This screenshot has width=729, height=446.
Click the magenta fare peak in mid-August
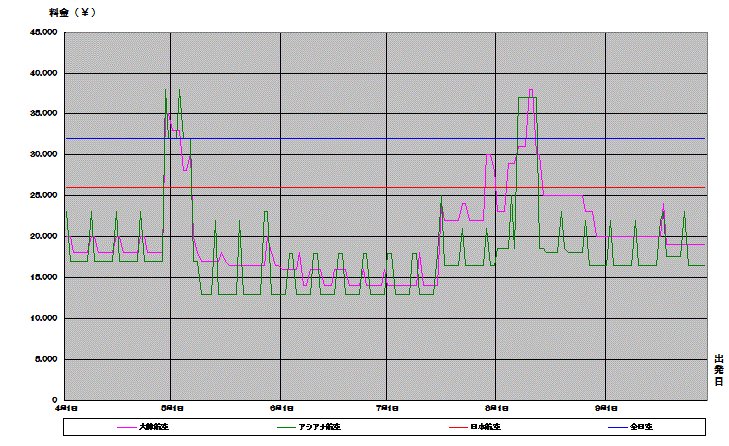point(531,90)
